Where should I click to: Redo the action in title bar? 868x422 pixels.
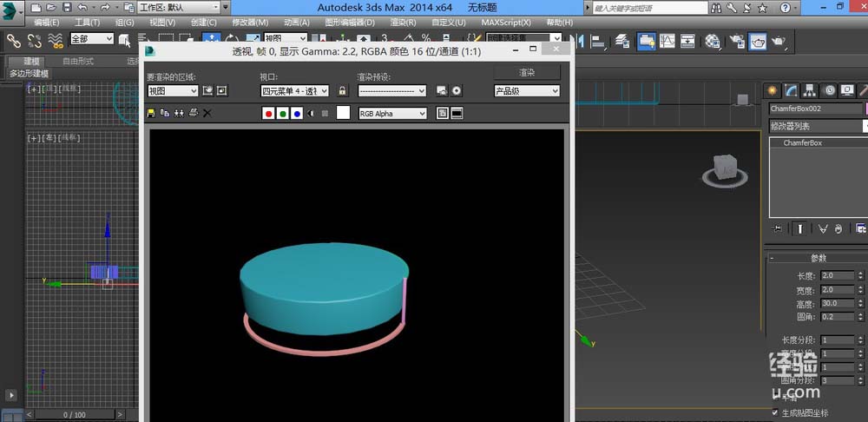[105, 8]
